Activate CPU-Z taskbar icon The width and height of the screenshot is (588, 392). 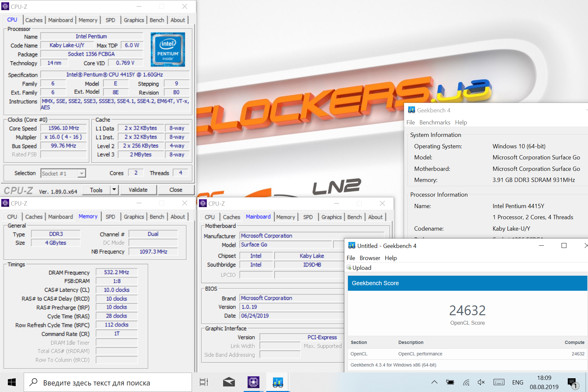click(253, 382)
